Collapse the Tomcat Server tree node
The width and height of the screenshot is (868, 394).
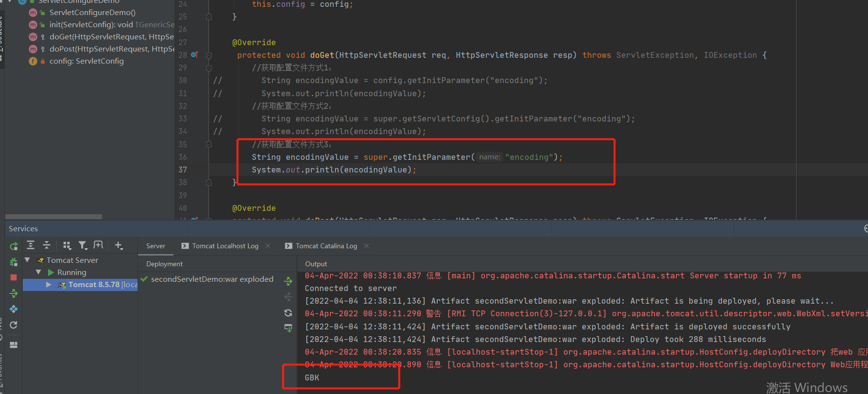coord(28,260)
